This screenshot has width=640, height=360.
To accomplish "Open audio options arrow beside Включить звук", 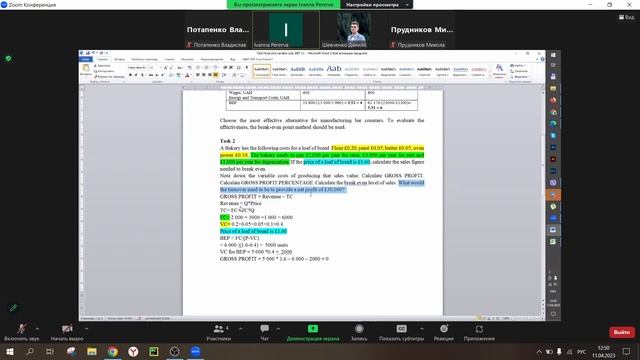I will (x=38, y=329).
